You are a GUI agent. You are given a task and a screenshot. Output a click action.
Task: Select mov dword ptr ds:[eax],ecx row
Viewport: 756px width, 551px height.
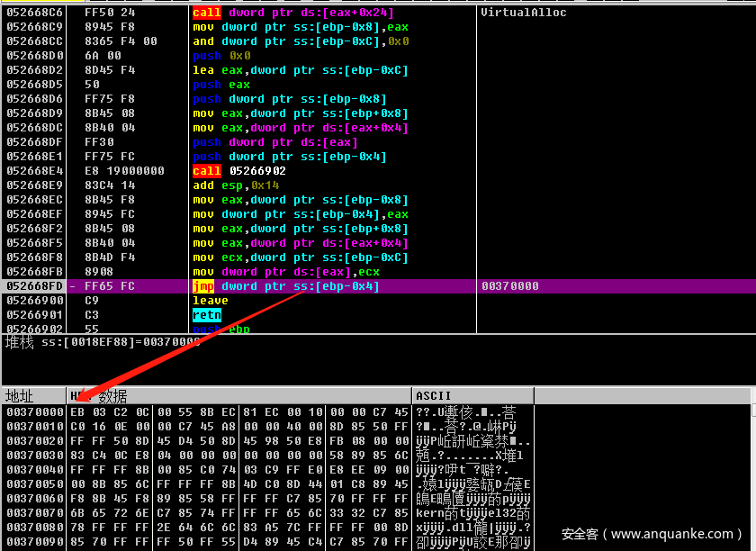(285, 272)
